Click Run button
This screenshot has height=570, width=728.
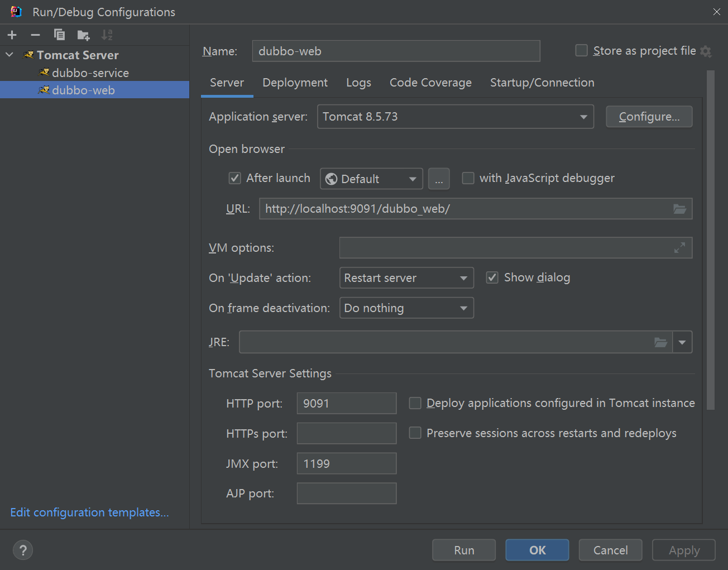(x=464, y=550)
